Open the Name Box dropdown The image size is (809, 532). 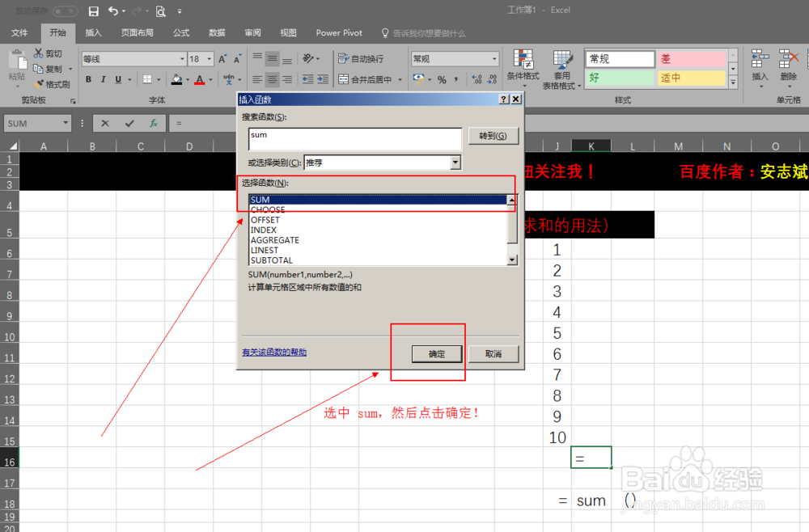point(66,123)
